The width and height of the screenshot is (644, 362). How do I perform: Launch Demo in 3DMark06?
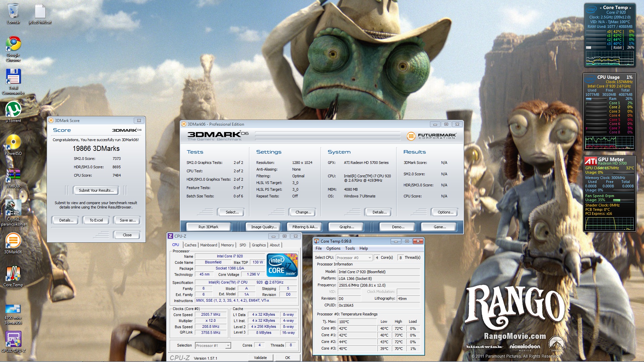click(x=398, y=227)
